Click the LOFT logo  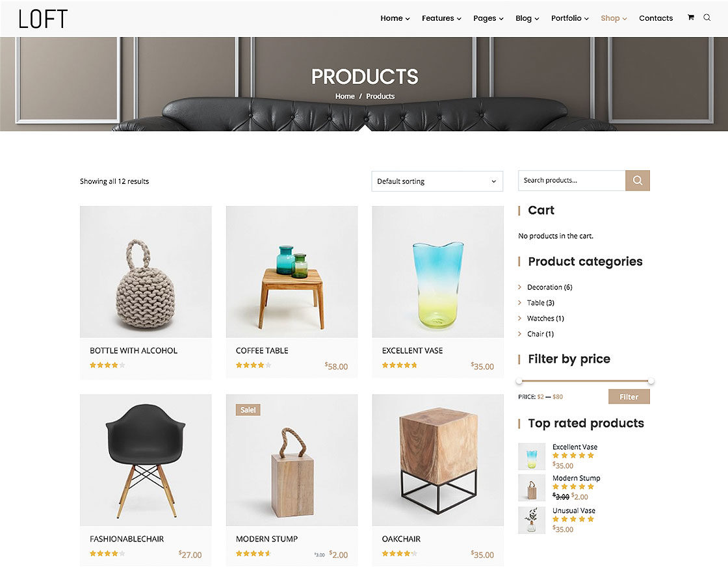point(43,19)
